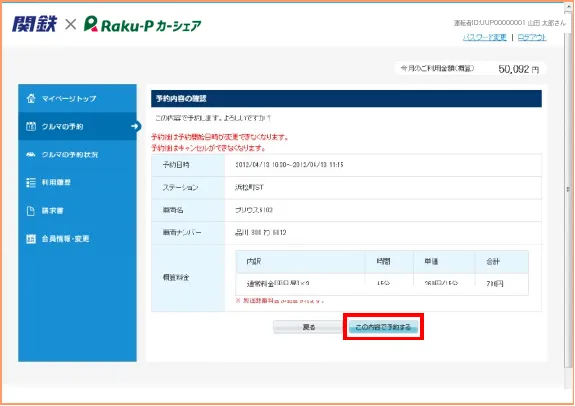This screenshot has height=406, width=575.
Task: Click the car icon beside クルマの予約状況
Action: point(31,154)
